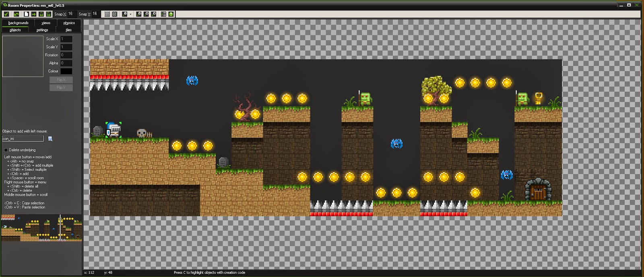Click the green help question mark icon

(171, 14)
